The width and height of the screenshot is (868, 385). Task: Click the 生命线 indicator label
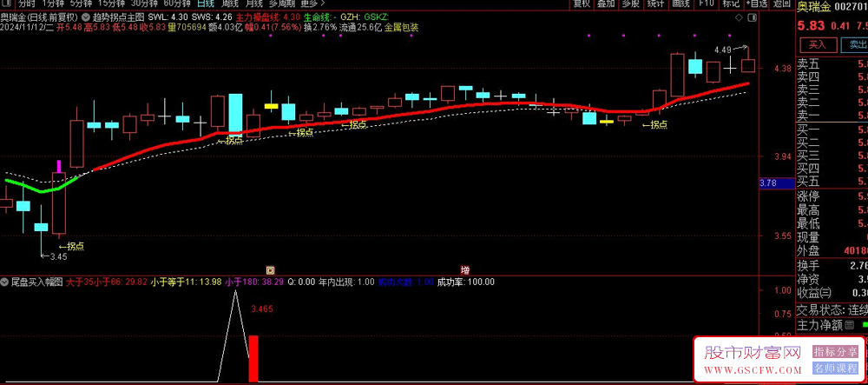[320, 17]
